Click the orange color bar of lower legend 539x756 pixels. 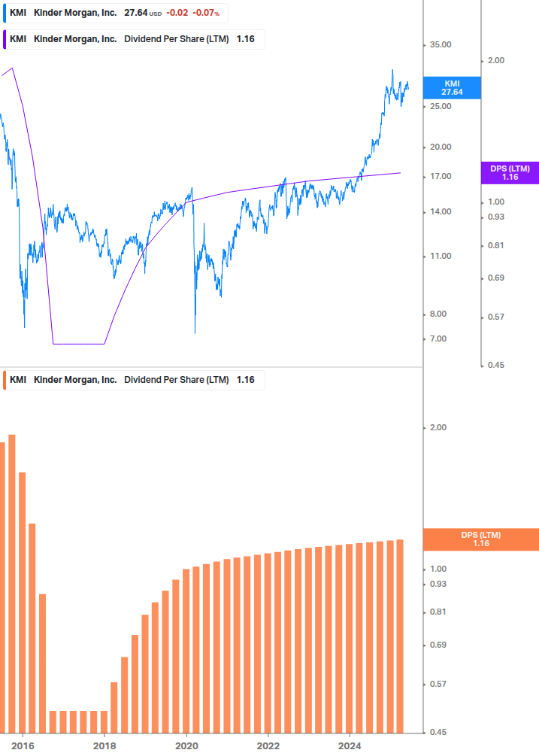point(5,380)
